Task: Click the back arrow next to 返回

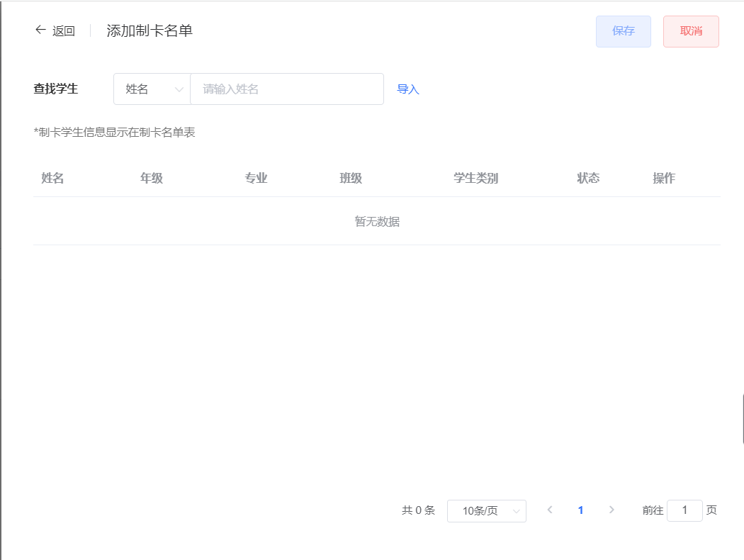Action: pos(40,30)
